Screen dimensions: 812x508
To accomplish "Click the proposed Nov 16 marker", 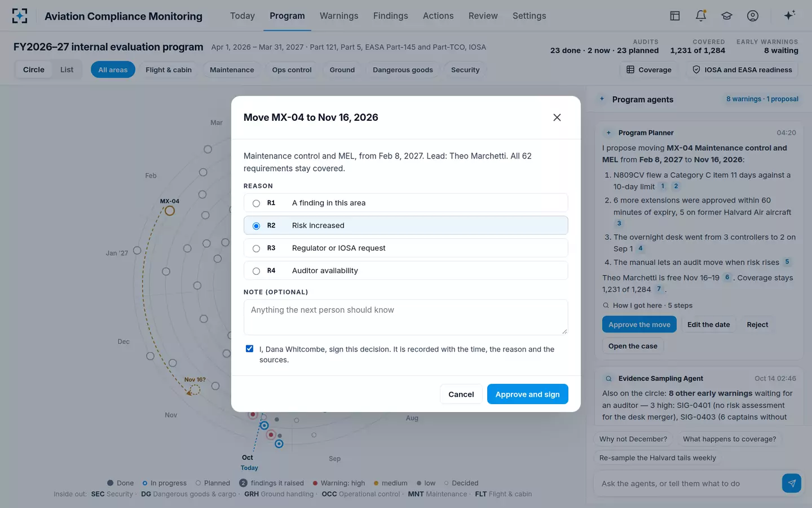I will click(195, 390).
